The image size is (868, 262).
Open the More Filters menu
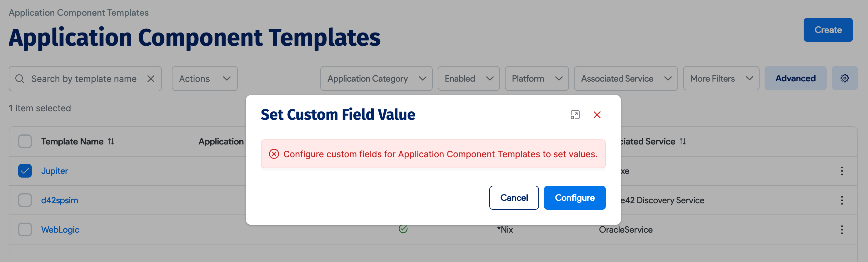point(721,78)
